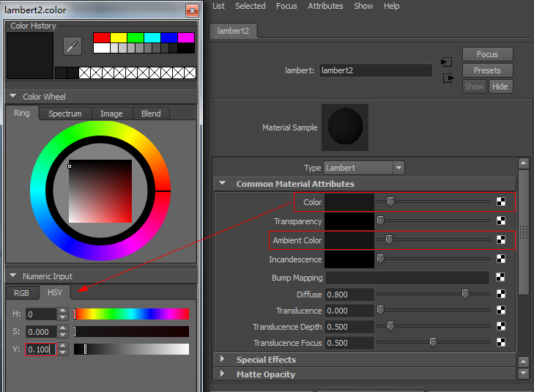Click the Material Sample preview thumbnail

[x=345, y=127]
